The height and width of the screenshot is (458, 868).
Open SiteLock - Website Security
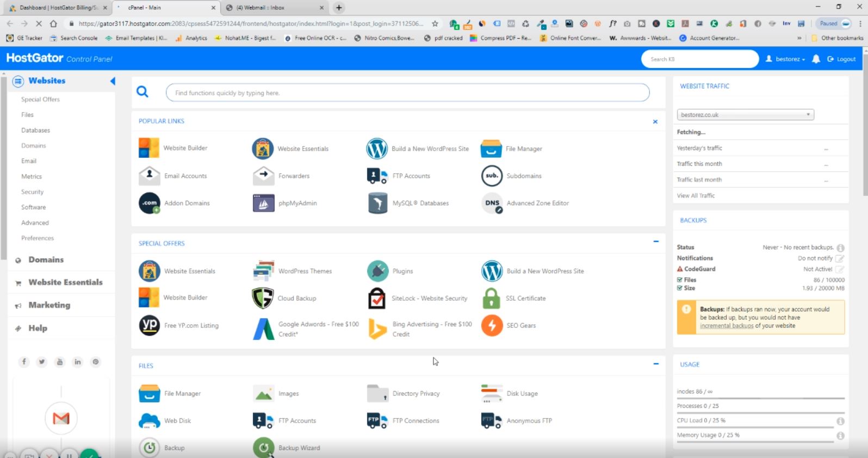pyautogui.click(x=417, y=298)
